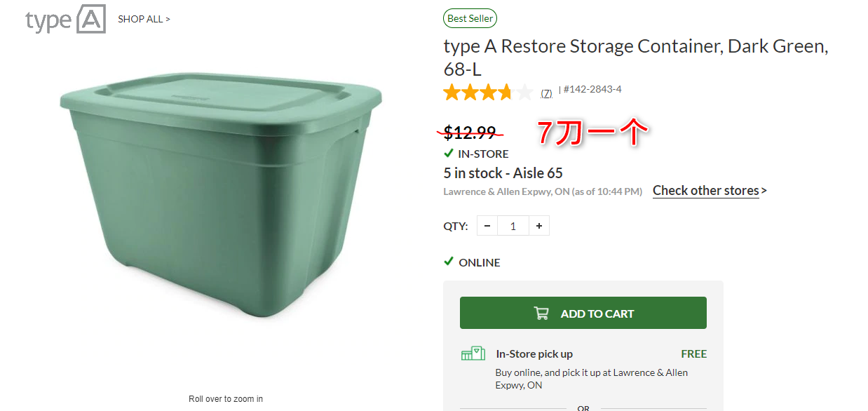Screen dimensions: 868x411
Task: Click the quantity input field
Action: (513, 226)
